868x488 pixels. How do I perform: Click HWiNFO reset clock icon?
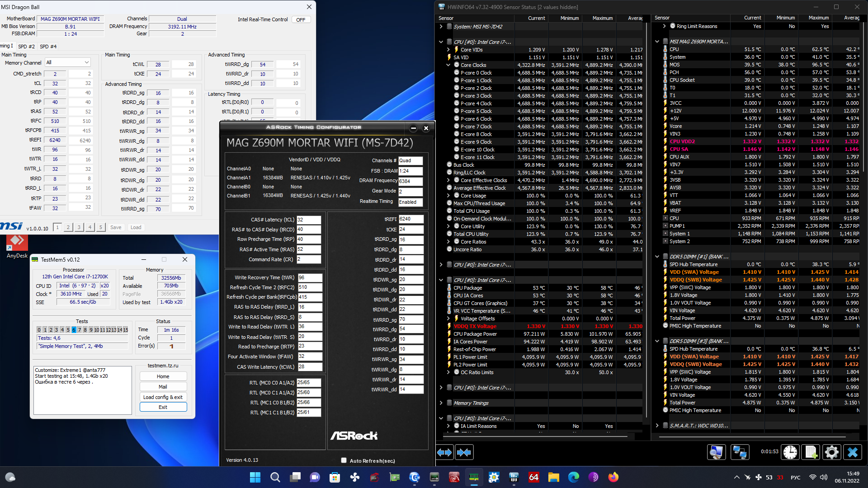coord(790,452)
